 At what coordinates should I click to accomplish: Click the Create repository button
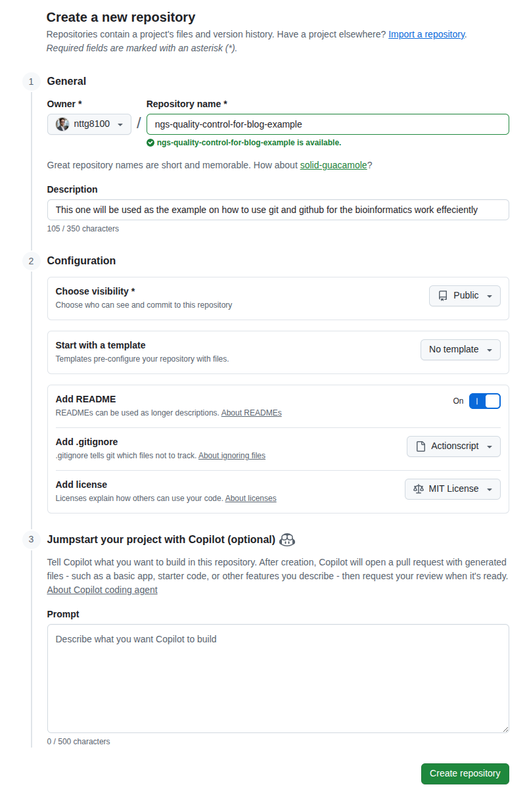tap(465, 773)
